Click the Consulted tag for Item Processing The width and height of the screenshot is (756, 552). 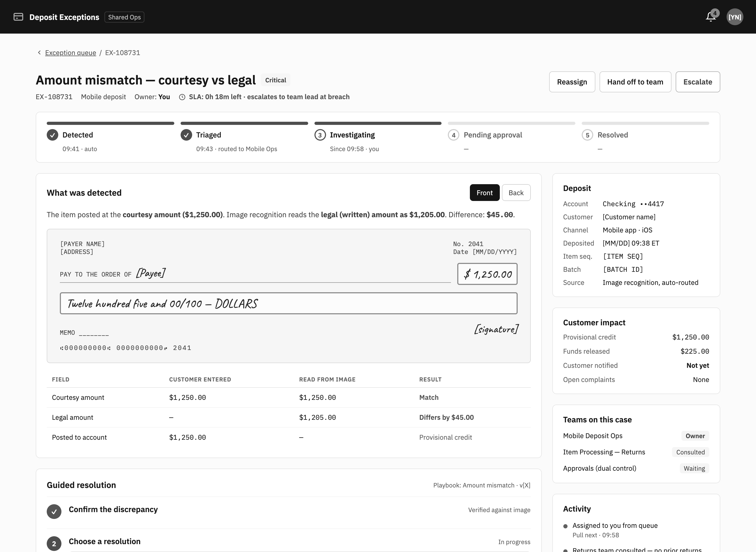[690, 452]
